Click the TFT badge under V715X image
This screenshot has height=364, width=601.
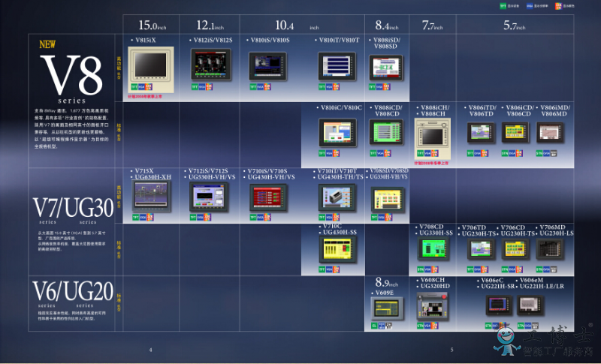[136, 217]
